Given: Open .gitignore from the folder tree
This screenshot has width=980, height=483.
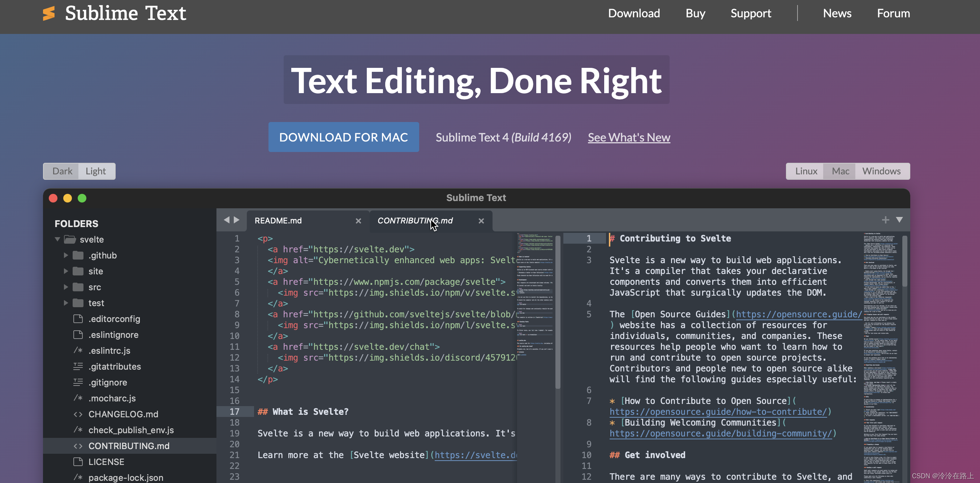Looking at the screenshot, I should pos(108,382).
